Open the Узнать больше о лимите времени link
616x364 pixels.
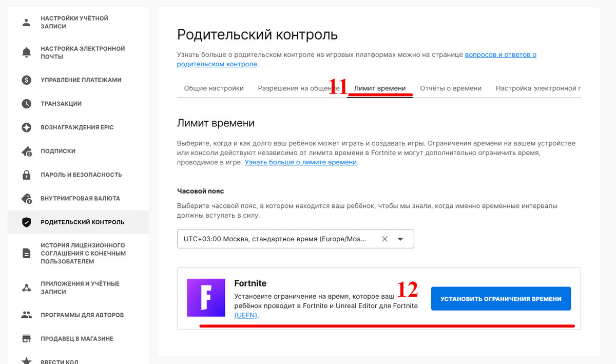click(300, 162)
